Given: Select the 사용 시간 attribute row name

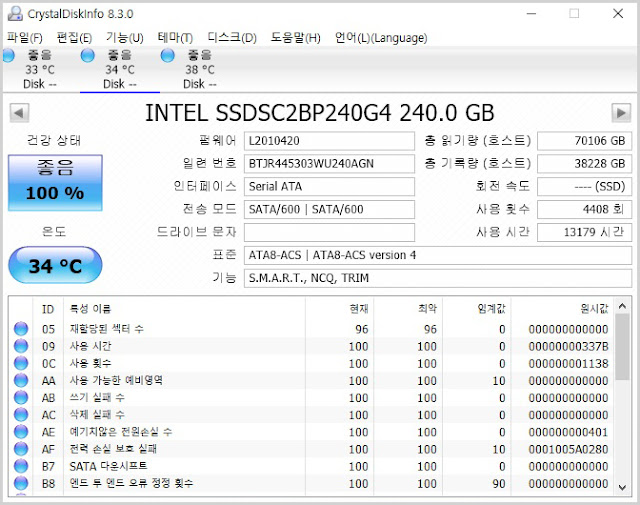Looking at the screenshot, I should 90,346.
